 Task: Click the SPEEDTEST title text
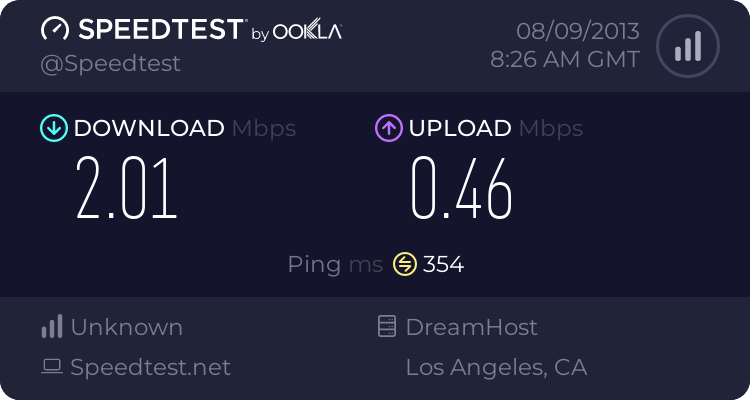pos(159,30)
